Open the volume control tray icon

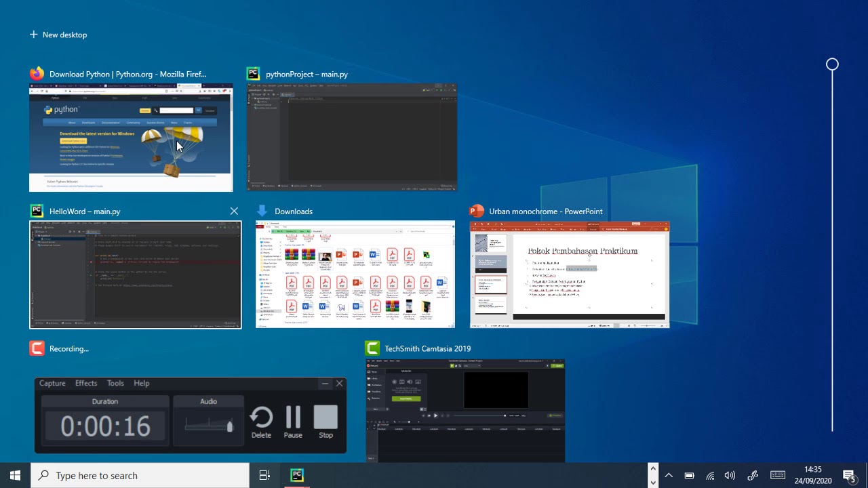click(730, 475)
